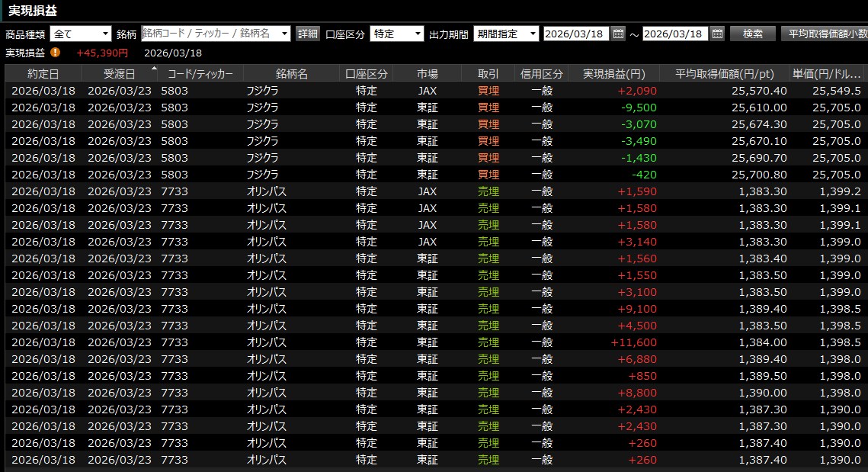Screen dimensions: 868x472
Task: Click the sort arrow on 受渡日 column
Action: 155,69
